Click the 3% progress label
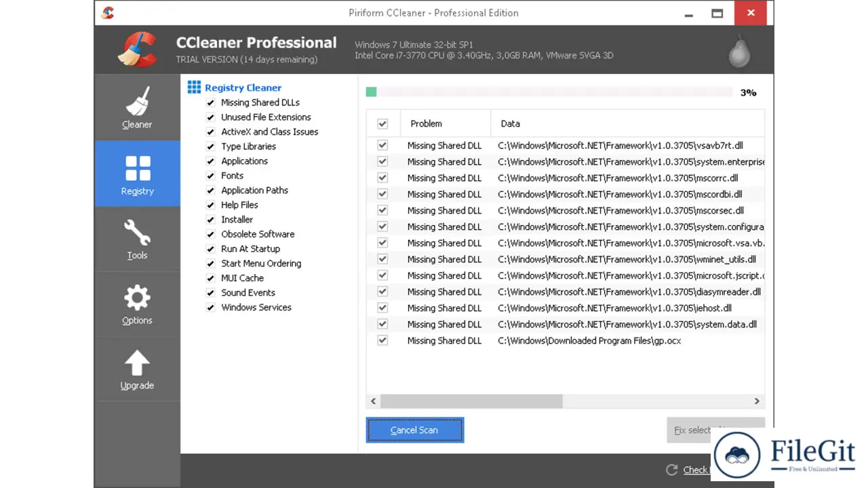Image resolution: width=868 pixels, height=488 pixels. (x=748, y=92)
